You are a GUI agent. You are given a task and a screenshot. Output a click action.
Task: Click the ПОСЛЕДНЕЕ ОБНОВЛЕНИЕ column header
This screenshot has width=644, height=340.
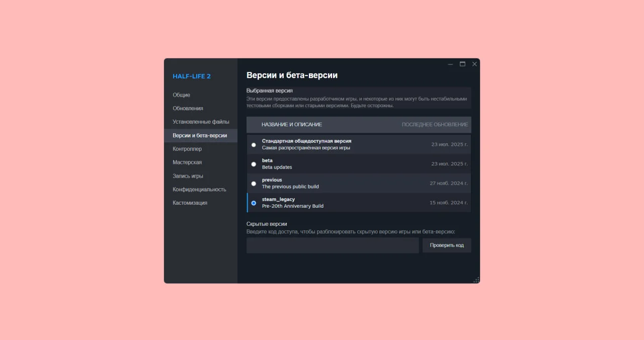coord(435,125)
